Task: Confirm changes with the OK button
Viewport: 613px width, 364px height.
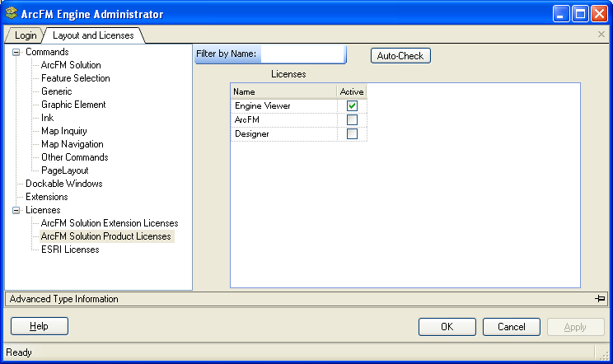Action: pyautogui.click(x=447, y=326)
